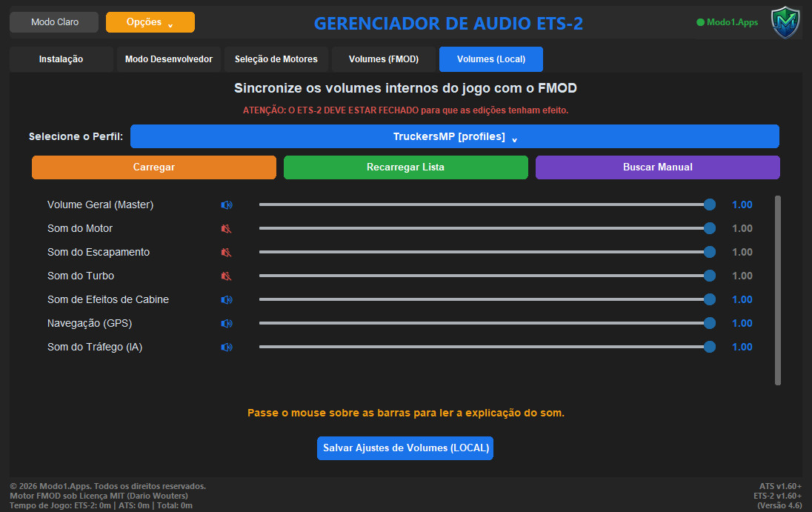
Task: Click the Som do Escapamento slider handle
Action: point(710,252)
